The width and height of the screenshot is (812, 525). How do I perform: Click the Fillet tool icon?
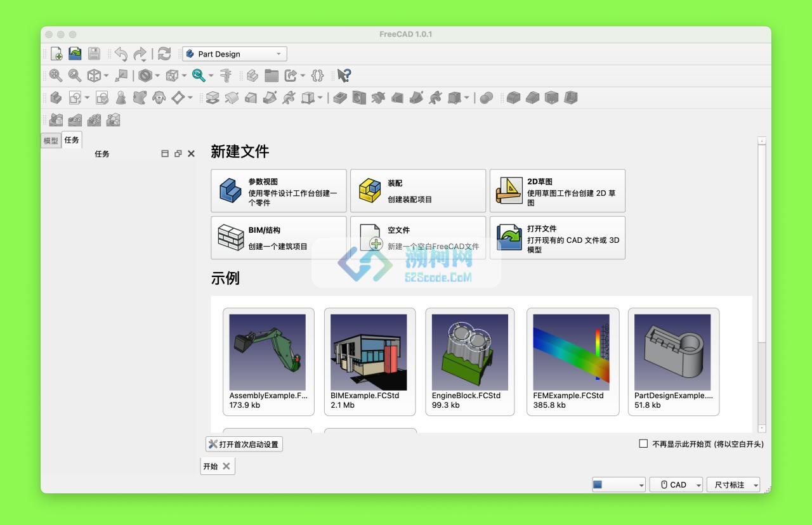(x=513, y=98)
